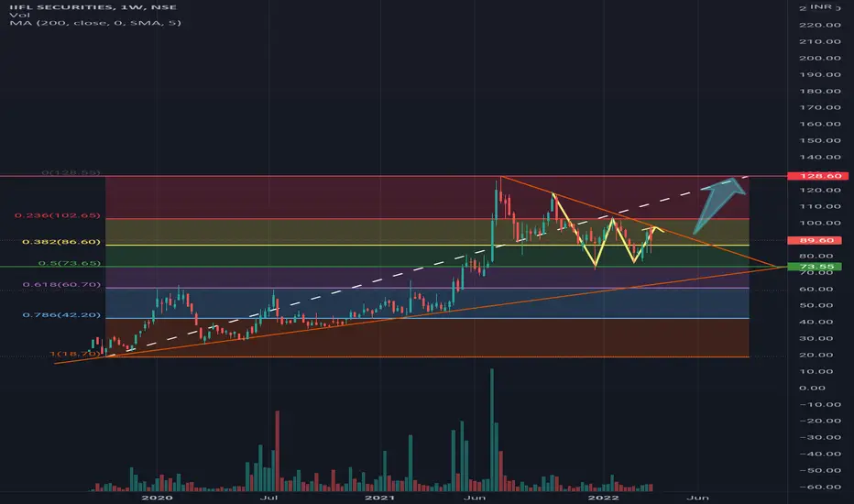Click the −20.00 price axis label
The height and width of the screenshot is (504, 854).
coord(820,421)
